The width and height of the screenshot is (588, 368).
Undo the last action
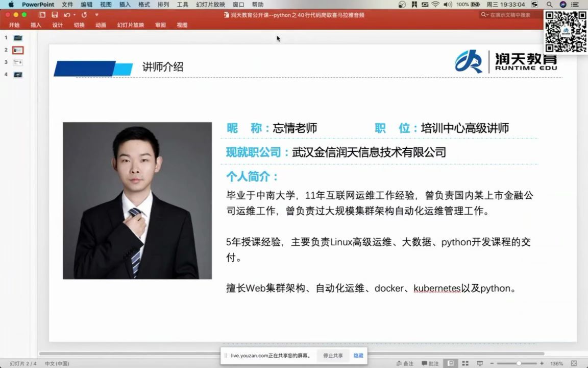67,15
